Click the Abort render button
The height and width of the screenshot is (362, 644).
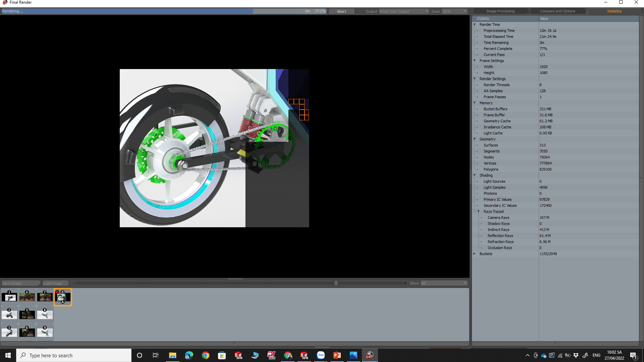(341, 11)
